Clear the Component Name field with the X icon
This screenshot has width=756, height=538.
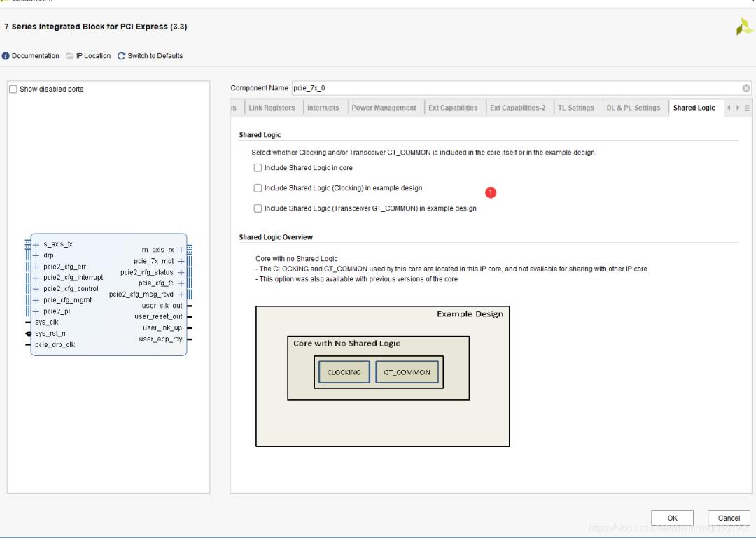[x=746, y=88]
